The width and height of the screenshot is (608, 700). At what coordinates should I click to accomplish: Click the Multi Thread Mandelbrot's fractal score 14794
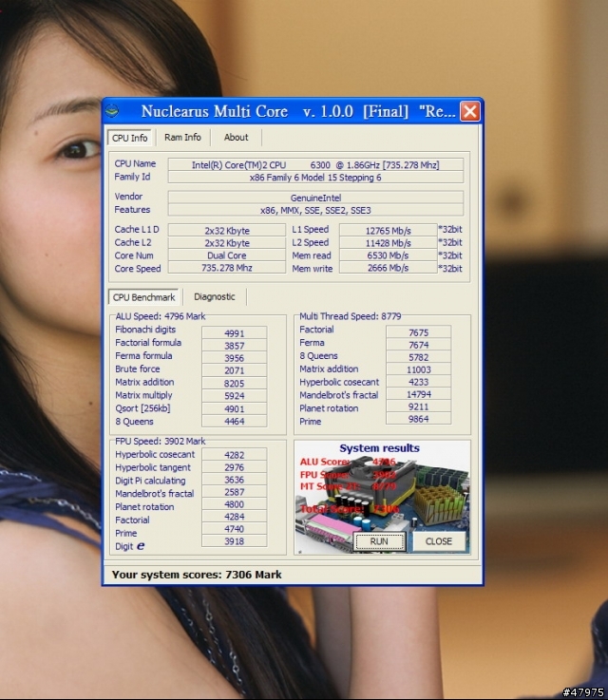click(418, 394)
